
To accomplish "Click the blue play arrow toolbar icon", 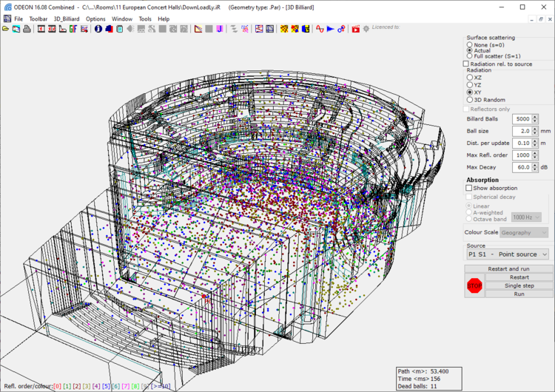I will (x=330, y=29).
